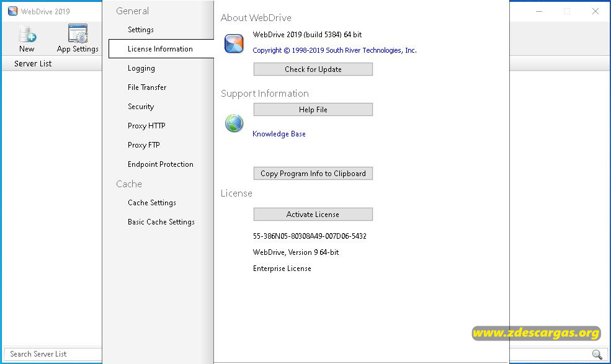Go to File Transfer settings
Viewport: 611px width, 364px height.
147,87
